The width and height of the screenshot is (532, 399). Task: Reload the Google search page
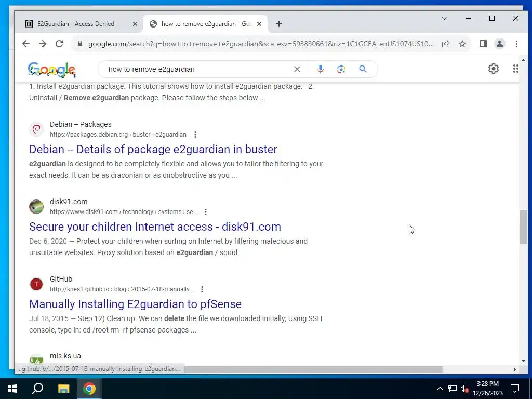tap(59, 44)
